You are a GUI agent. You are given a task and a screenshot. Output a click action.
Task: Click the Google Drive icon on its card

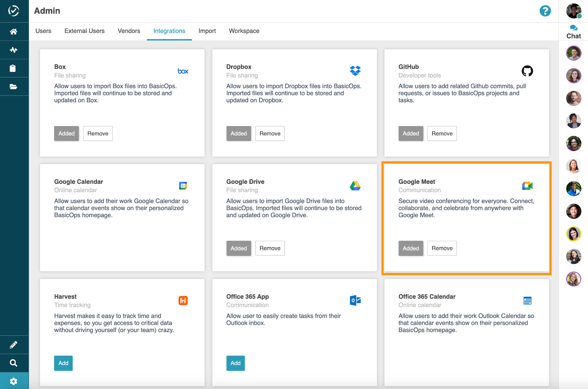point(355,186)
